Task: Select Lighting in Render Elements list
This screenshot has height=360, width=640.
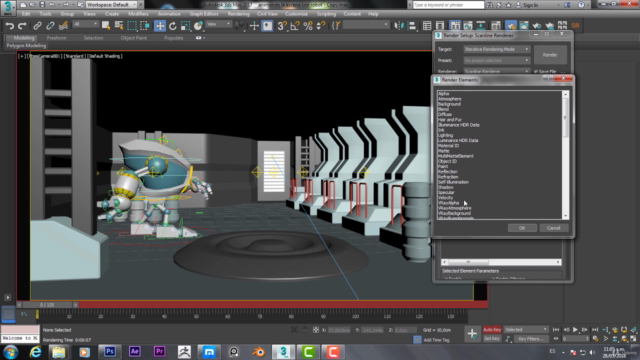Action: coord(445,135)
